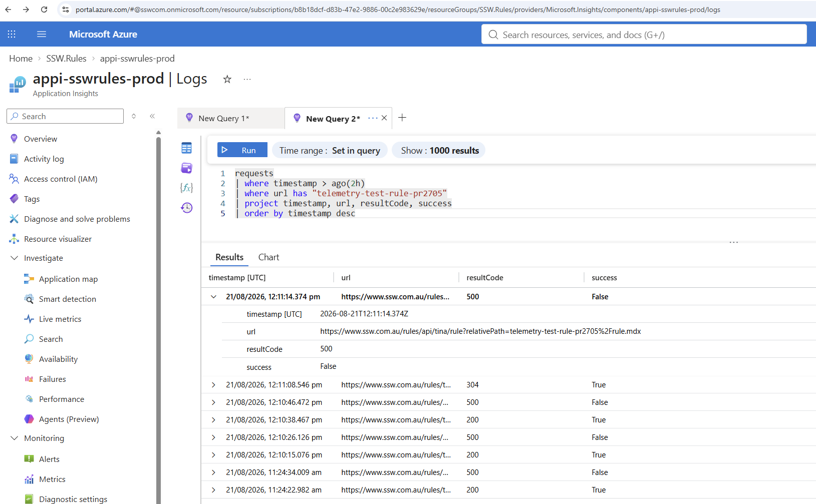Focus the Azure resources search box
The width and height of the screenshot is (816, 504).
644,35
